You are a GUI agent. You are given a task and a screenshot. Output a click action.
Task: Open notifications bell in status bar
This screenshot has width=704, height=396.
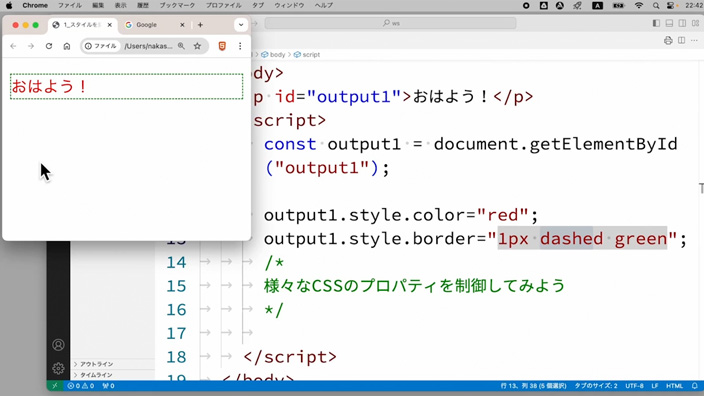695,386
